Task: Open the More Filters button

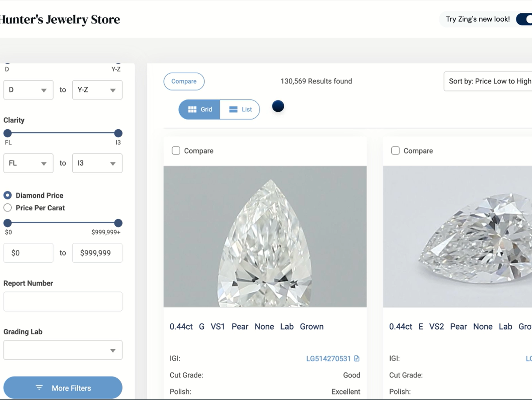Action: pyautogui.click(x=63, y=388)
